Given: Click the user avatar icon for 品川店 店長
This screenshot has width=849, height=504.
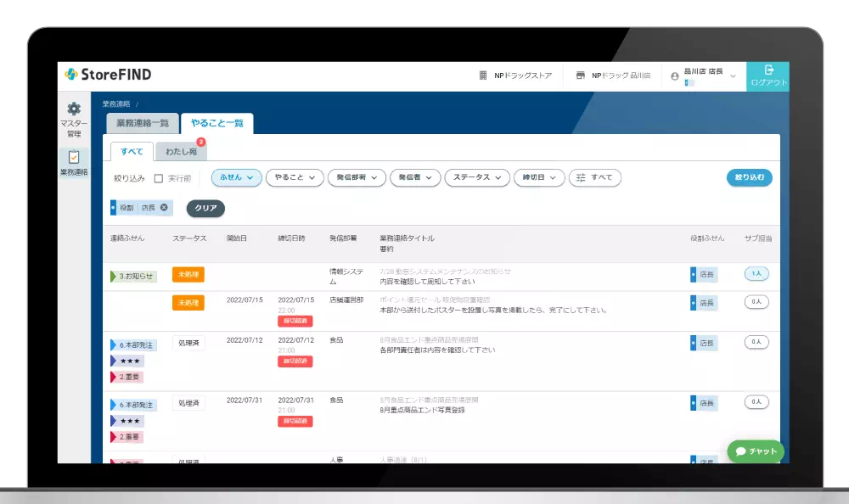Looking at the screenshot, I should tap(675, 76).
